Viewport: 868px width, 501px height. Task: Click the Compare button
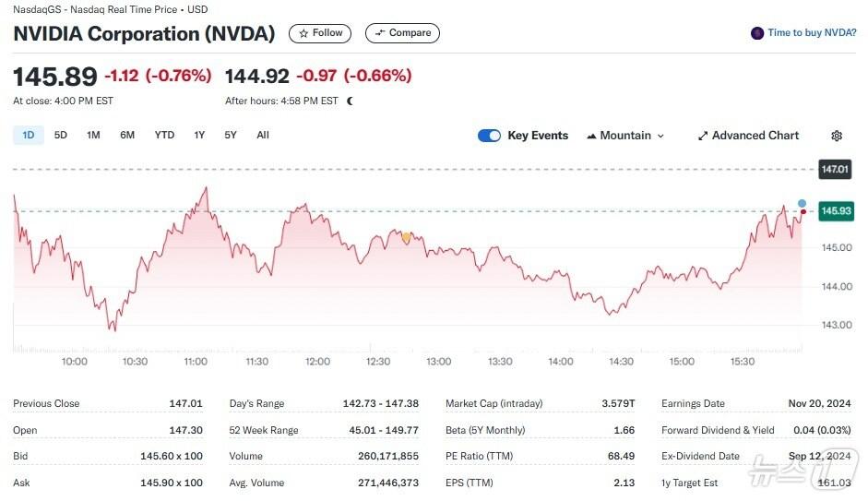402,33
